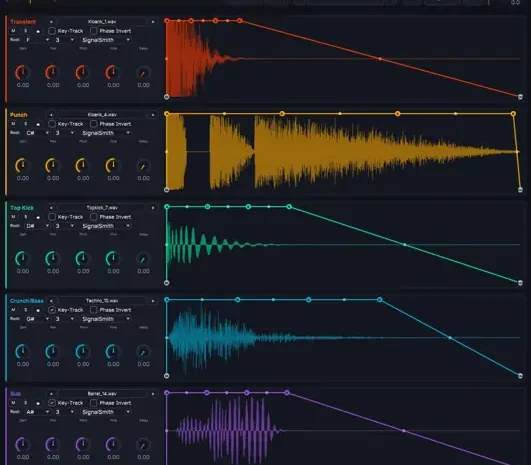Click the Punch layer gain knob
This screenshot has width=531, height=465.
22,166
